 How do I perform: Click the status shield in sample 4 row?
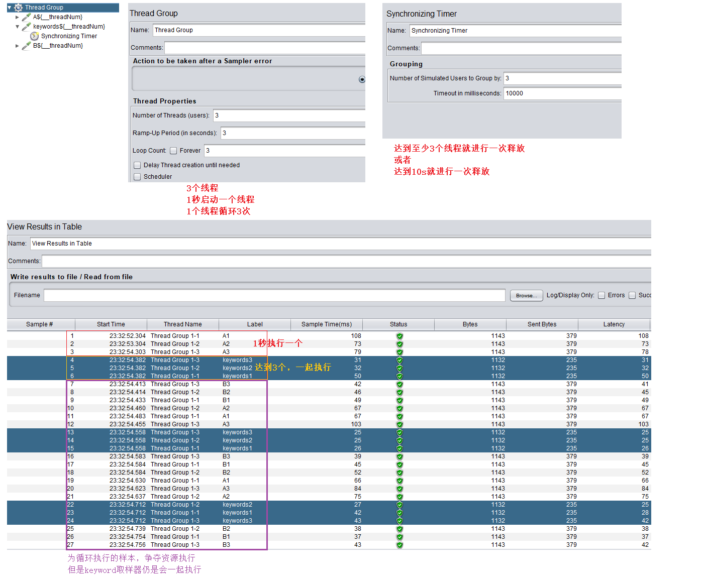(399, 361)
